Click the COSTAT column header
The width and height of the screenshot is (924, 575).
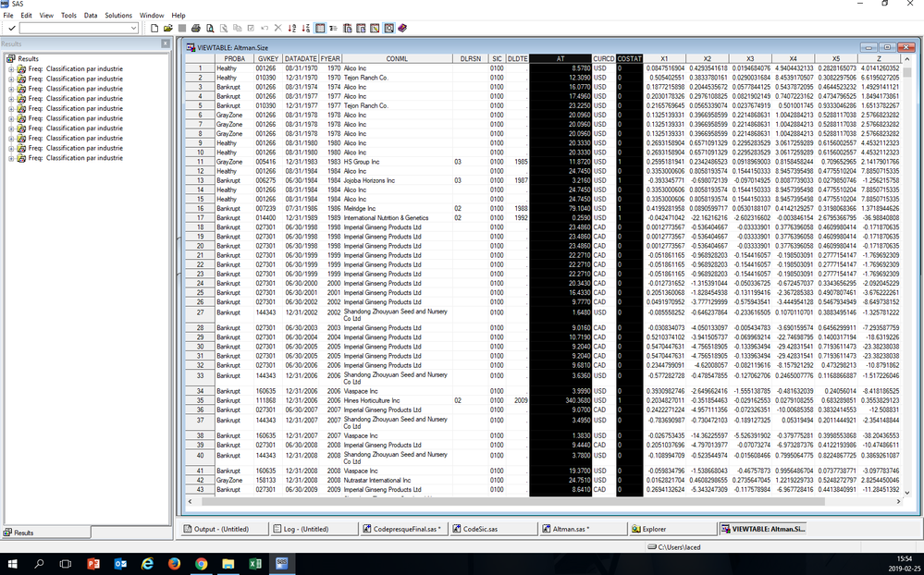click(629, 59)
